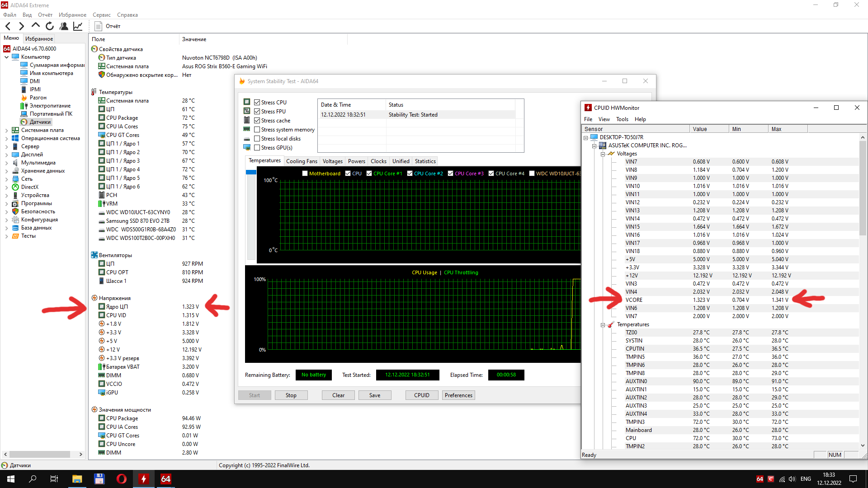
Task: Click the HWMonitor taskbar icon
Action: 144,479
